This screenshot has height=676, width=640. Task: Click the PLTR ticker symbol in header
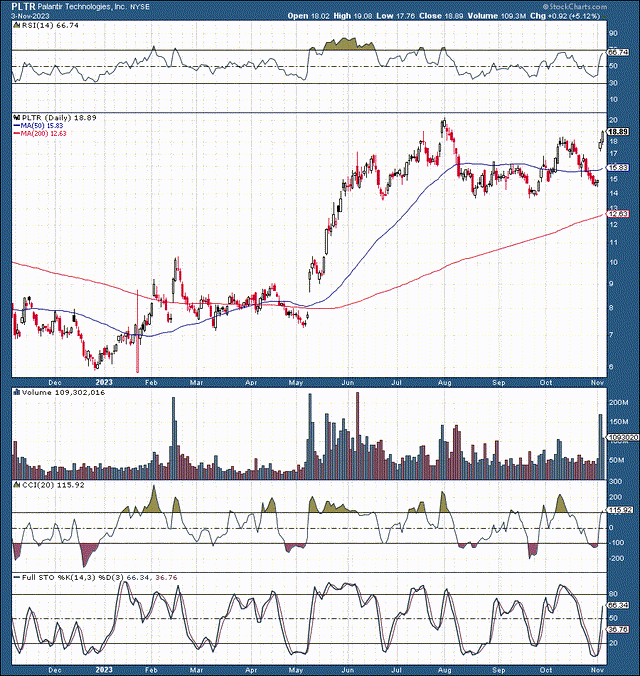(x=22, y=5)
